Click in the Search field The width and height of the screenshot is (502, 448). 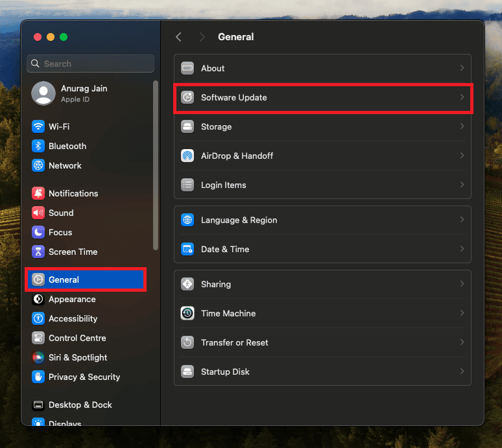coord(90,64)
